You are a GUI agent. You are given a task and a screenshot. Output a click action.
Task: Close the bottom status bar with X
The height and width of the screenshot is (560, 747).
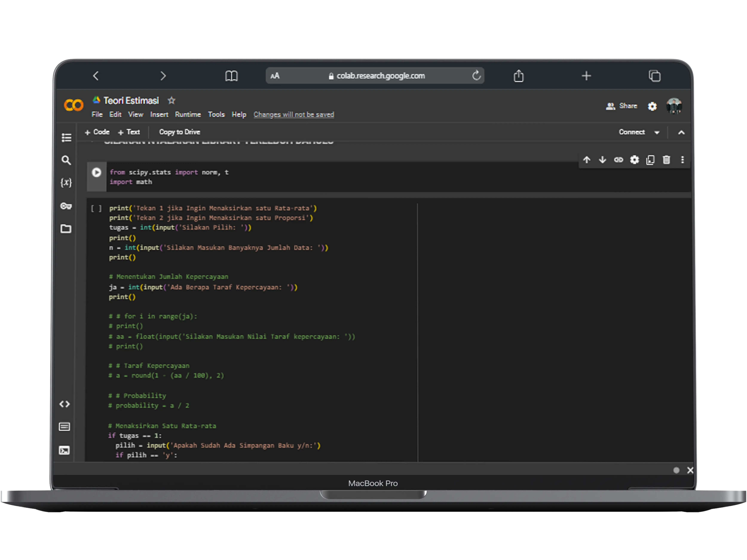tap(690, 470)
